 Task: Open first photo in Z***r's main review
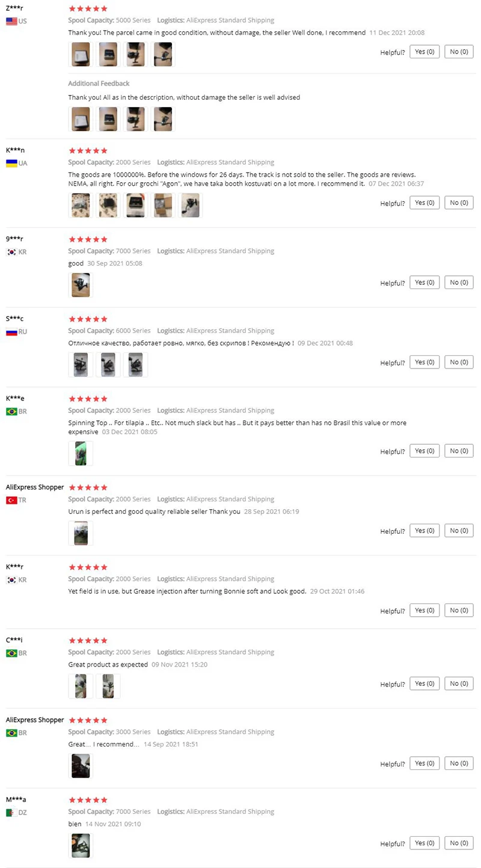point(81,54)
